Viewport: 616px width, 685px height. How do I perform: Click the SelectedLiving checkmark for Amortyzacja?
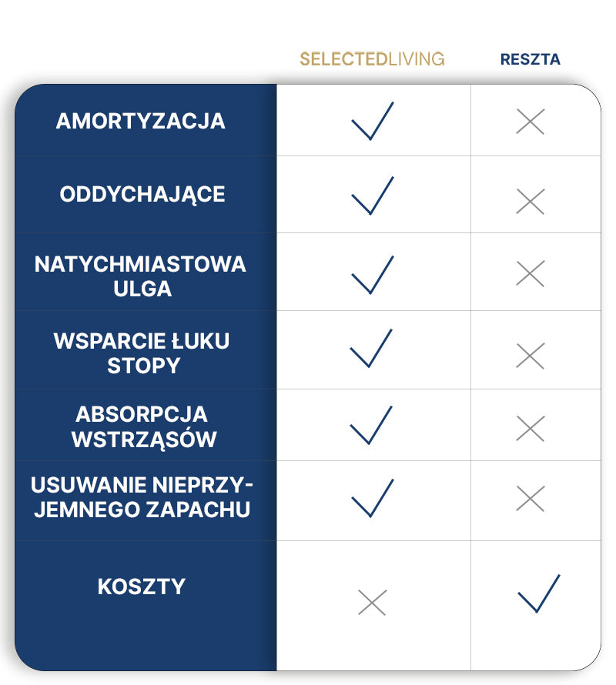(x=372, y=122)
